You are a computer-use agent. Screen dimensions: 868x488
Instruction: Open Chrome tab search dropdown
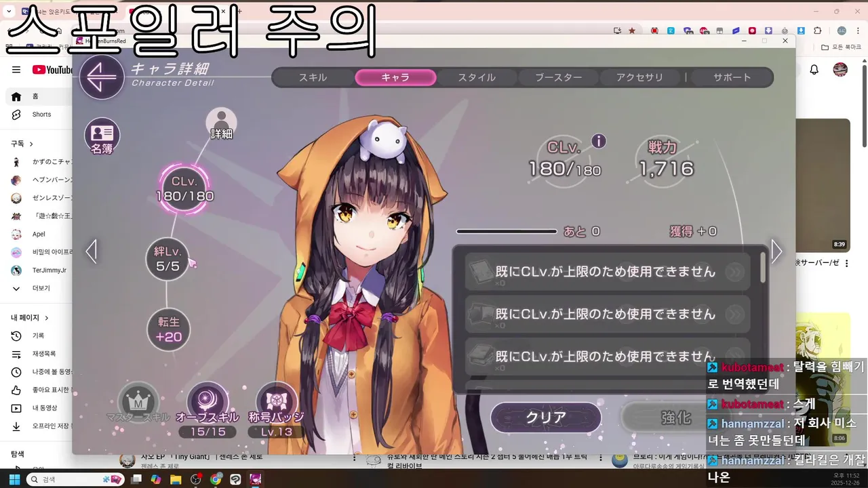9,12
